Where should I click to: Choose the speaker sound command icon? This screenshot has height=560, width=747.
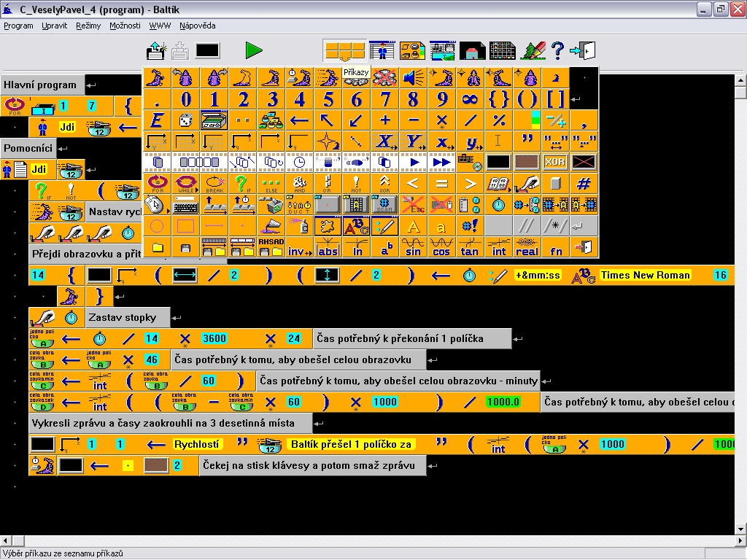pyautogui.click(x=413, y=78)
